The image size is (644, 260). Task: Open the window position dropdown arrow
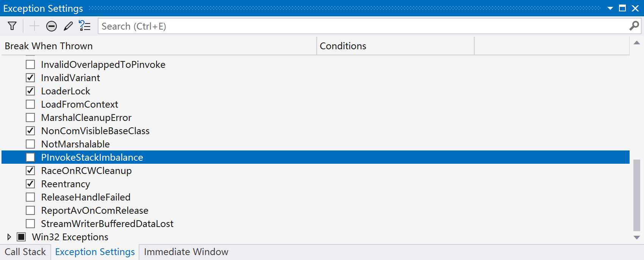click(610, 8)
